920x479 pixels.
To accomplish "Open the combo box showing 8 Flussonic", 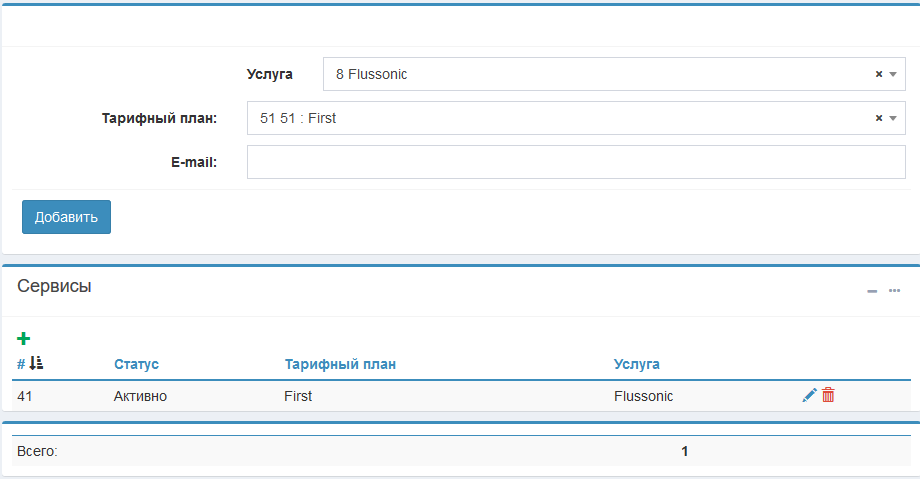I will (x=600, y=74).
